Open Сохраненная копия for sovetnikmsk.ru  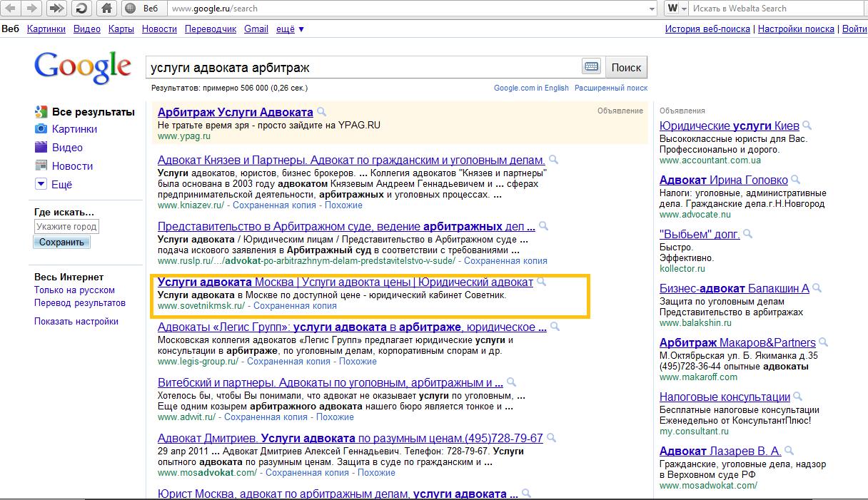pyautogui.click(x=295, y=306)
